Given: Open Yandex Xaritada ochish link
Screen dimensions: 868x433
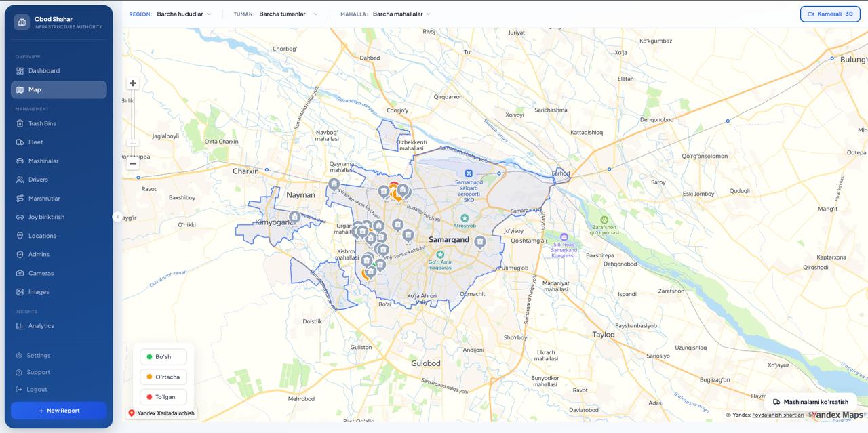Looking at the screenshot, I should pos(161,413).
